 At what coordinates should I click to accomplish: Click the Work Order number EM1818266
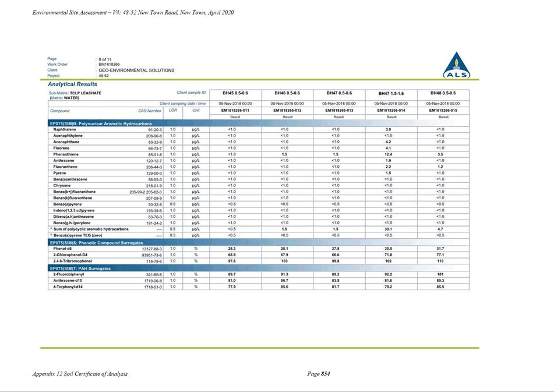[x=109, y=65]
